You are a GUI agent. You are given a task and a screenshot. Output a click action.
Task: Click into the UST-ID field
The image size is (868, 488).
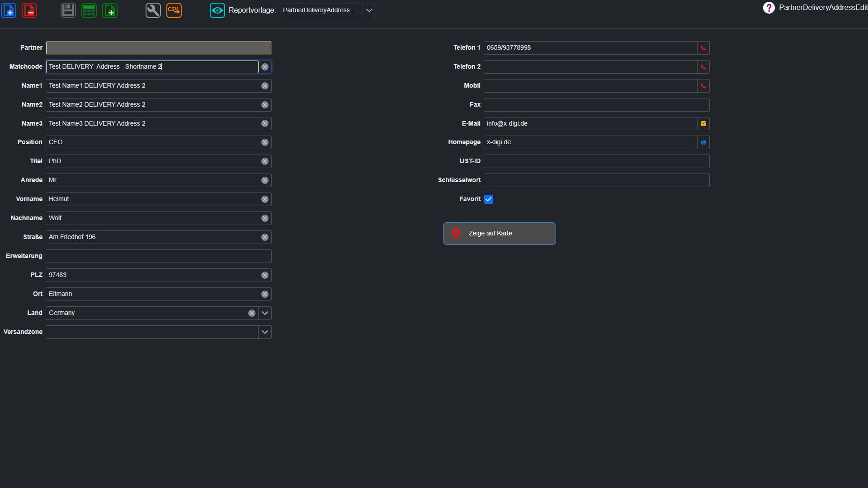pos(597,161)
